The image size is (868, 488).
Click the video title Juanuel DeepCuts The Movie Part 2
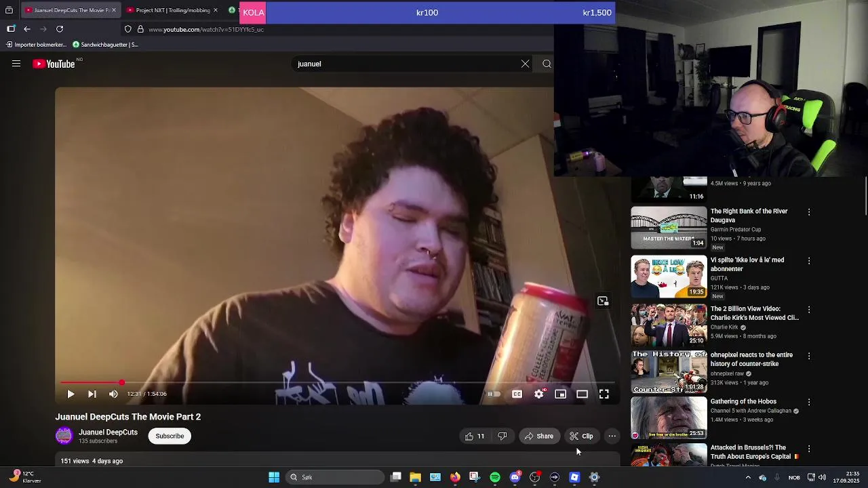128,417
